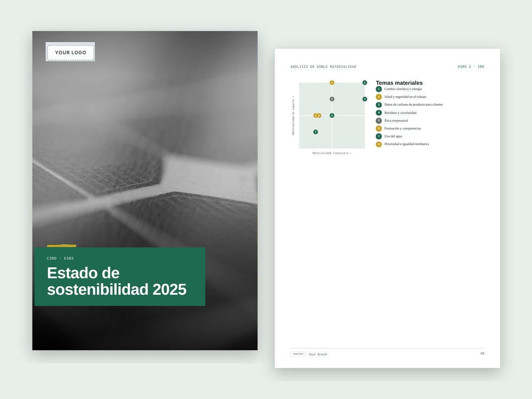Select text 'Salud y seguridad en el trabajo'

pos(405,97)
